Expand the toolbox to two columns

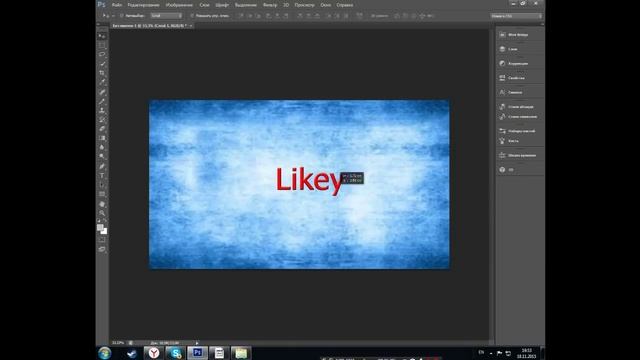(x=98, y=24)
